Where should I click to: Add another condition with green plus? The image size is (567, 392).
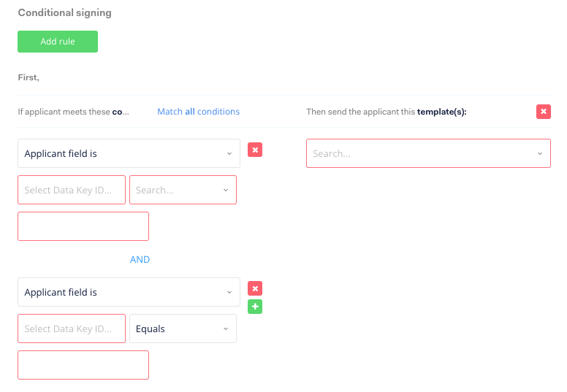pos(255,307)
